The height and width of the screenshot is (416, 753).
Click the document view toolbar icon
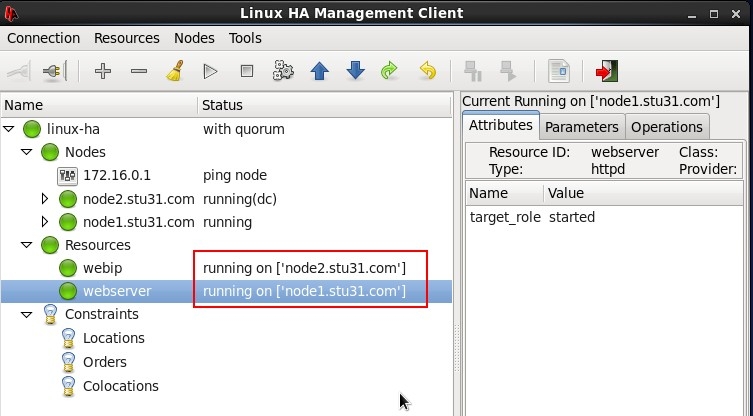click(559, 72)
